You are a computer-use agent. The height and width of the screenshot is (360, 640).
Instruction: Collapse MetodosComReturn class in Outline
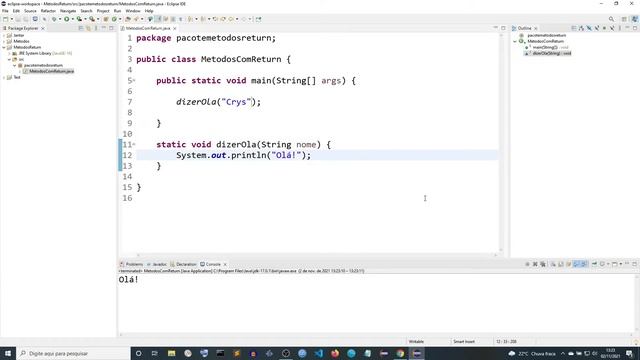point(515,41)
